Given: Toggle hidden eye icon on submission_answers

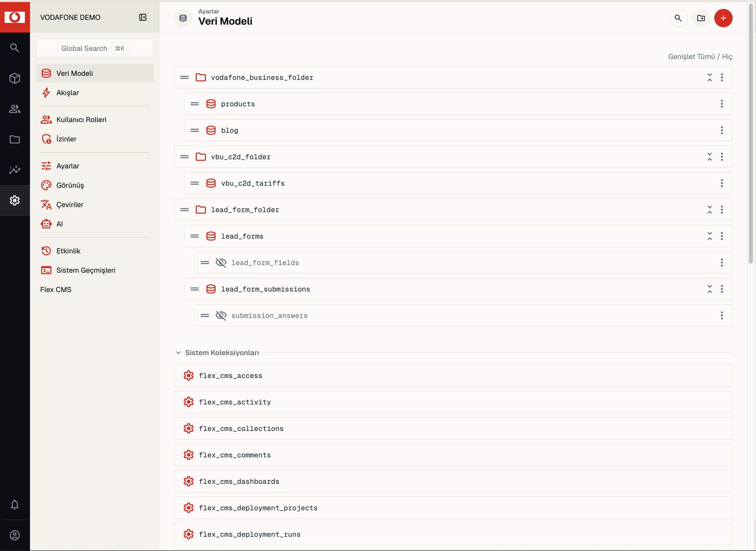Looking at the screenshot, I should click(221, 315).
